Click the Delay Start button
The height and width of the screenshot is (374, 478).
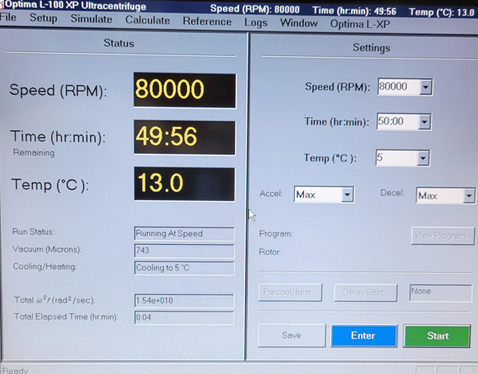pos(365,293)
